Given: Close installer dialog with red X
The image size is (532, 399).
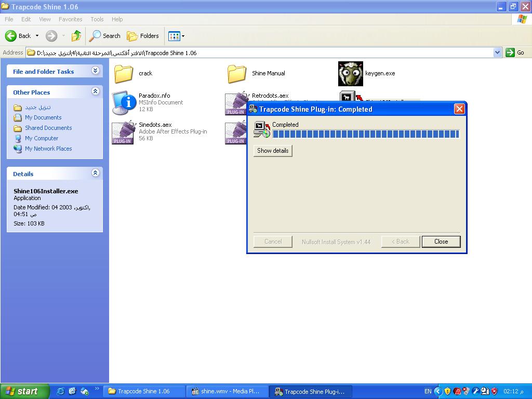Looking at the screenshot, I should [459, 109].
